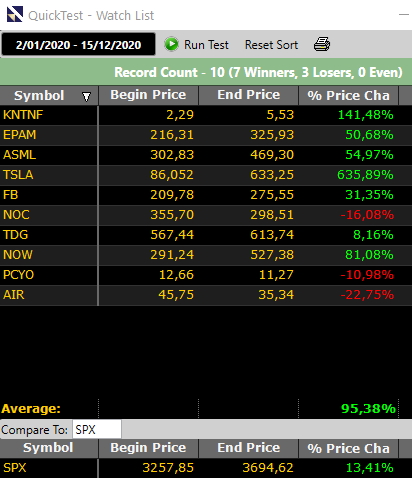Click ASML percent change 54,97%
The height and width of the screenshot is (478, 412).
tap(369, 155)
